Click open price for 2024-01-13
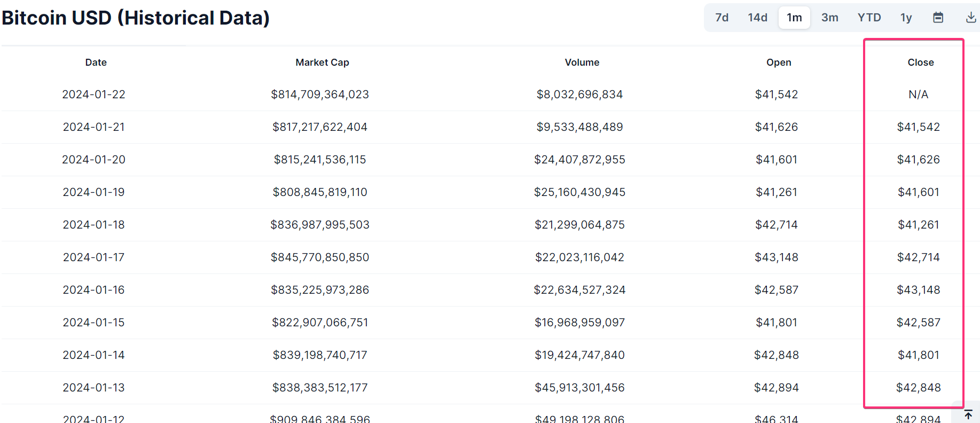Screen dimensions: 980x423 click(x=777, y=388)
